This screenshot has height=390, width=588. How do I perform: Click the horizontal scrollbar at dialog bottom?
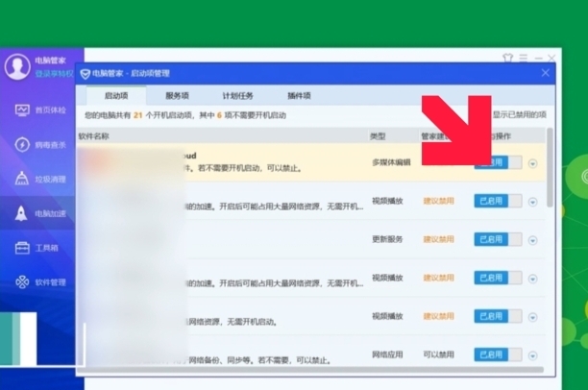click(310, 370)
